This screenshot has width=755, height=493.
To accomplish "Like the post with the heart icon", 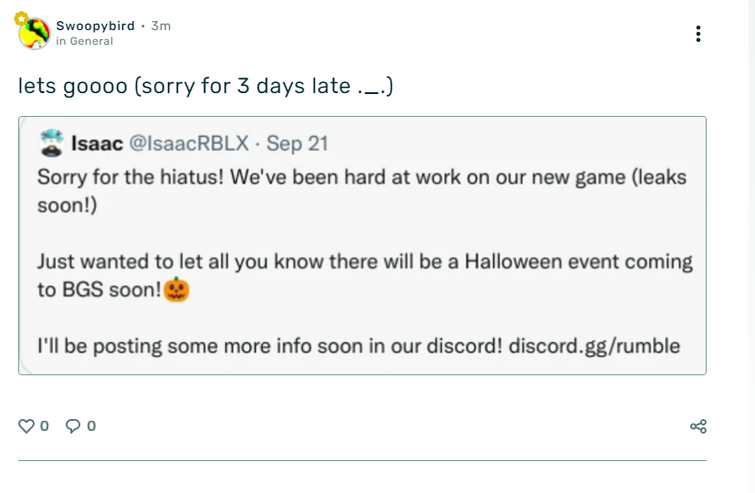I will click(26, 426).
